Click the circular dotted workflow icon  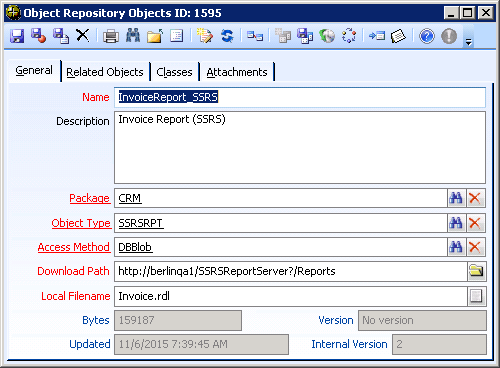click(x=349, y=36)
